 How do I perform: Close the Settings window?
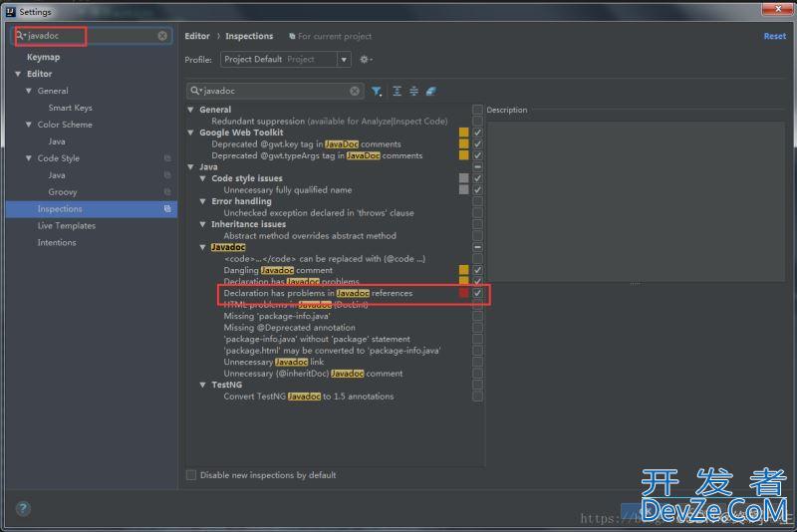tap(778, 9)
